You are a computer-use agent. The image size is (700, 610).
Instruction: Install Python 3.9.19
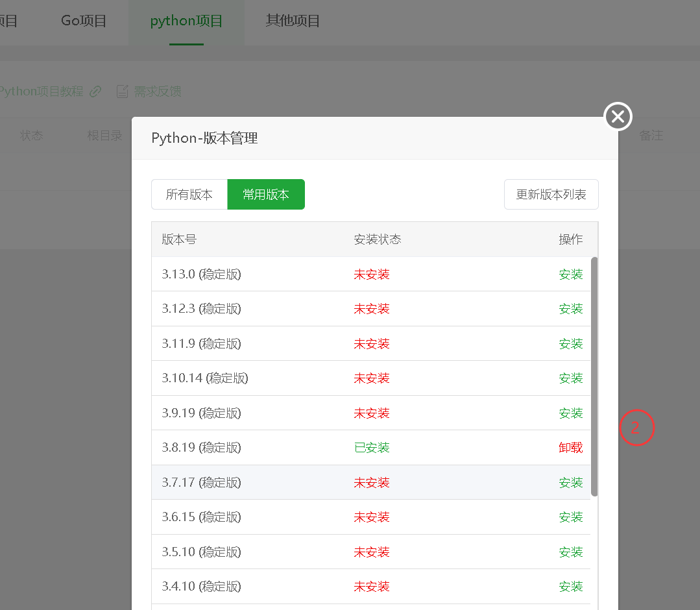(570, 413)
